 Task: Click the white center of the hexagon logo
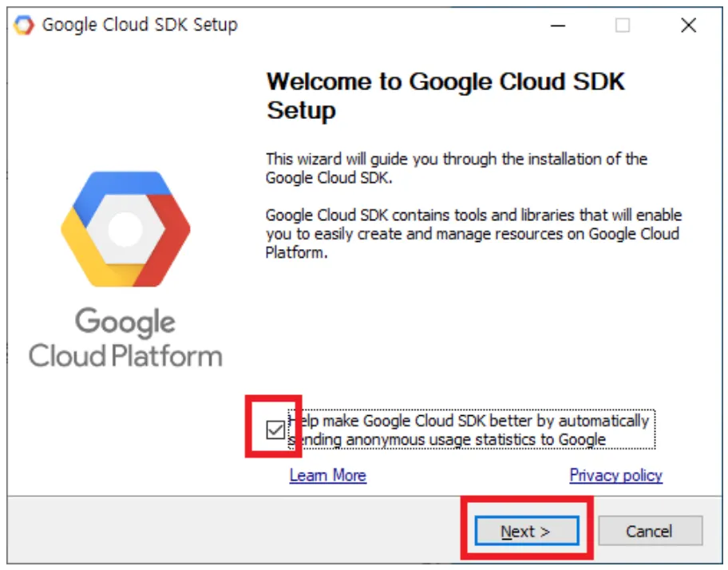(x=125, y=230)
